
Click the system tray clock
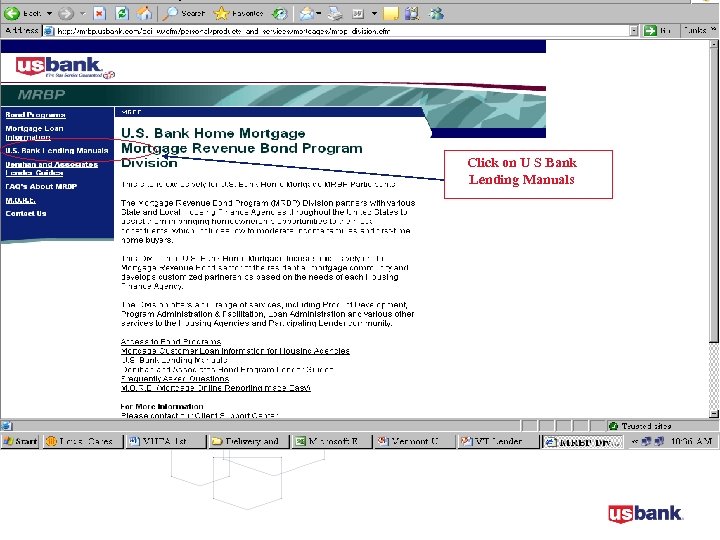point(691,441)
